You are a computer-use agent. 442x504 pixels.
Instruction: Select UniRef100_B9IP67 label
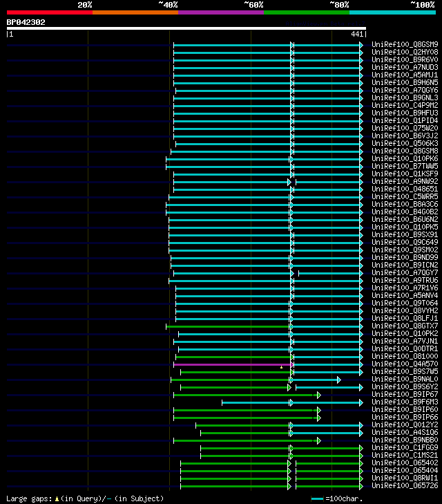pyautogui.click(x=405, y=394)
